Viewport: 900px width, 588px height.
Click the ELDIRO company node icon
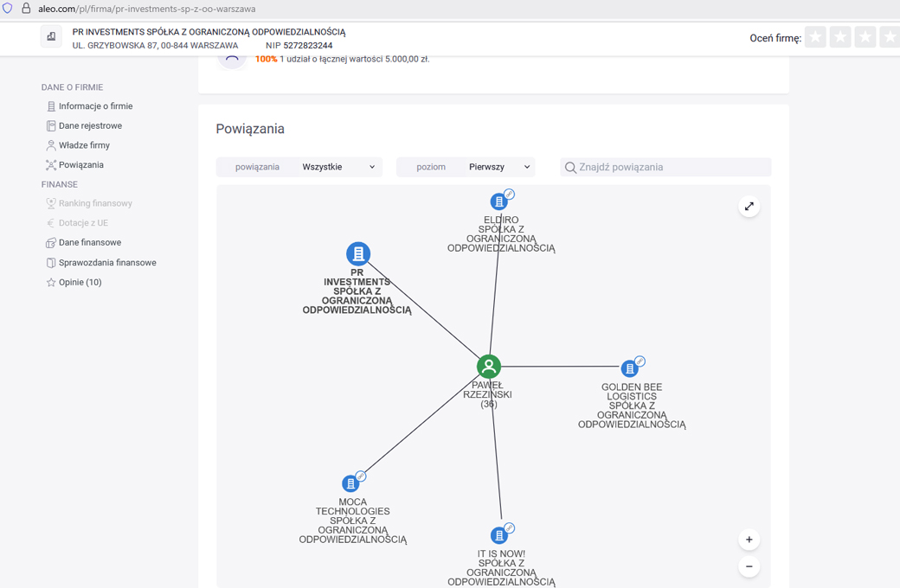pos(498,202)
